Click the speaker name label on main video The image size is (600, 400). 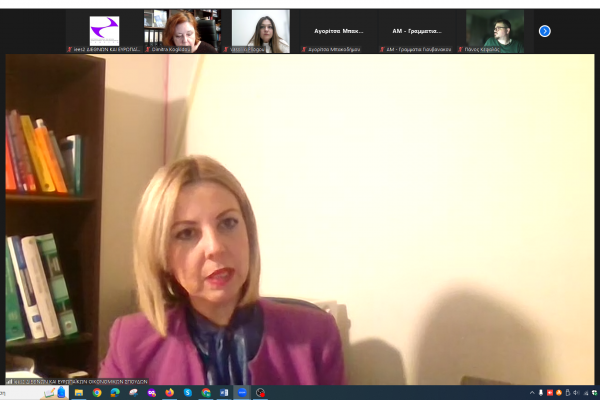tap(77, 382)
